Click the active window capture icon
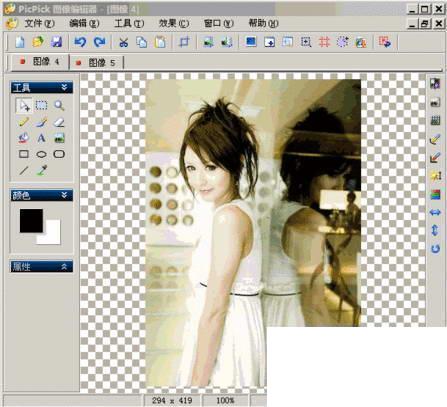The height and width of the screenshot is (407, 447). click(x=269, y=42)
